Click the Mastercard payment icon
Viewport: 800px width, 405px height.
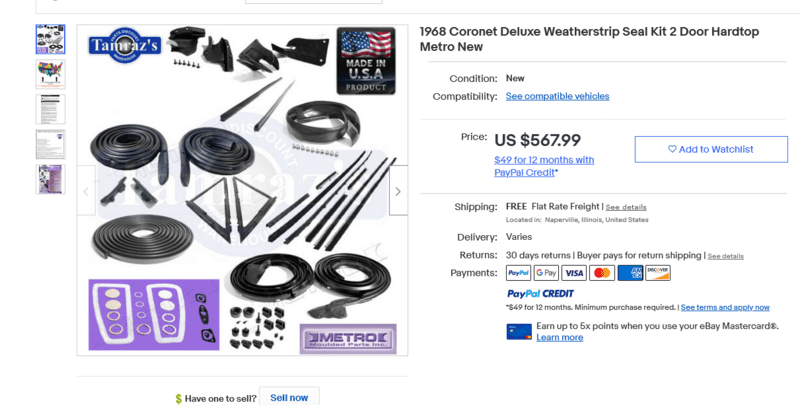602,273
